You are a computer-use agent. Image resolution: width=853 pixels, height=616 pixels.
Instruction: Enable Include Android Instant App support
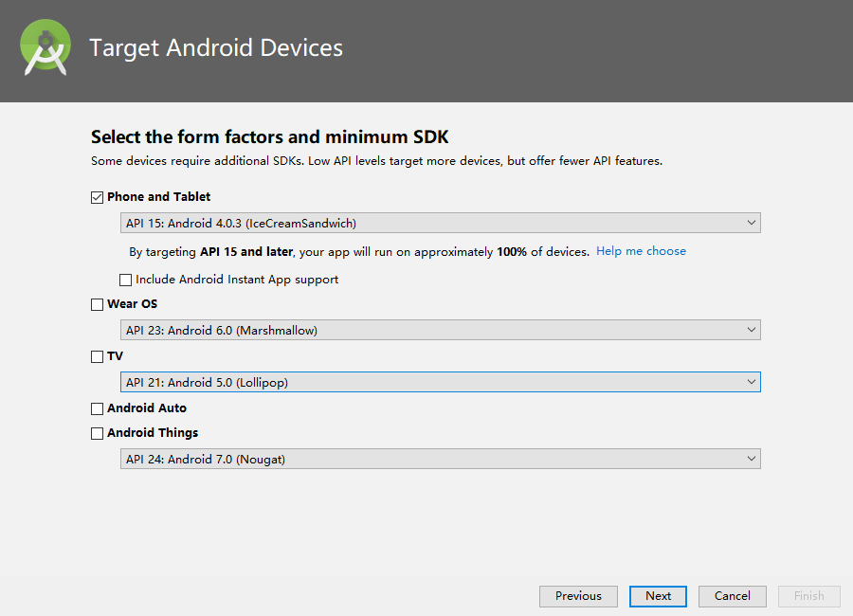[126, 280]
